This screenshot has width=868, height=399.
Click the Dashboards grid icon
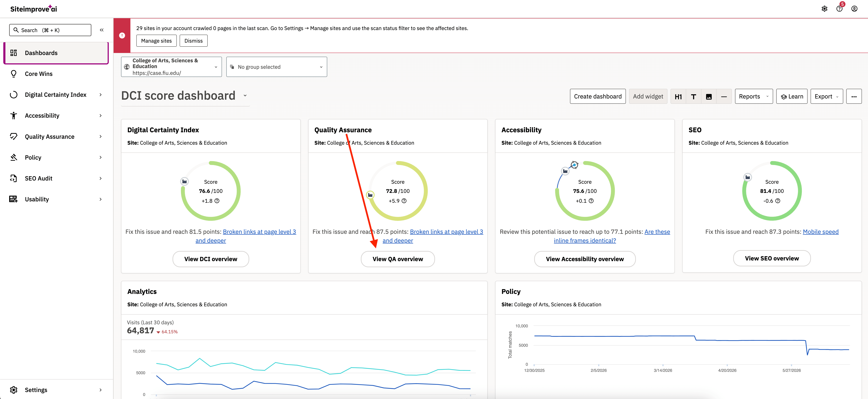13,53
